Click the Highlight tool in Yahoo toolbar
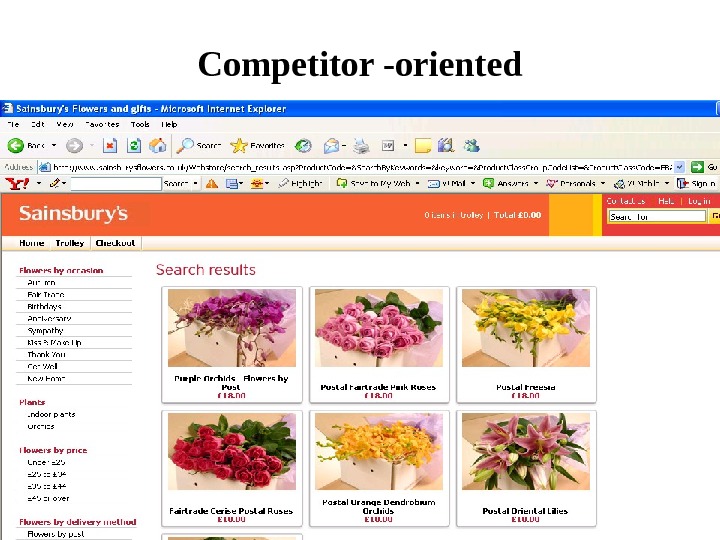 [300, 184]
